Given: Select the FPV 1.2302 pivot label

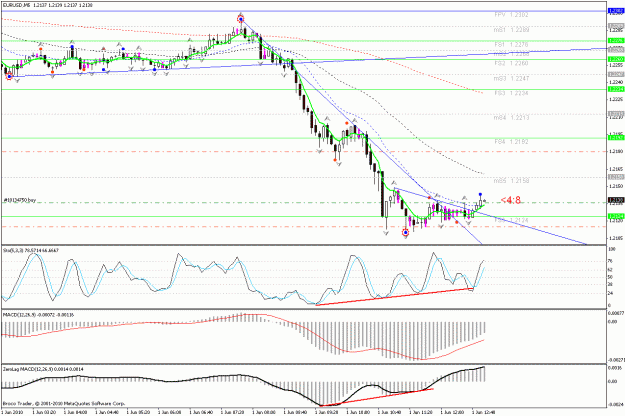Looking at the screenshot, I should (511, 15).
